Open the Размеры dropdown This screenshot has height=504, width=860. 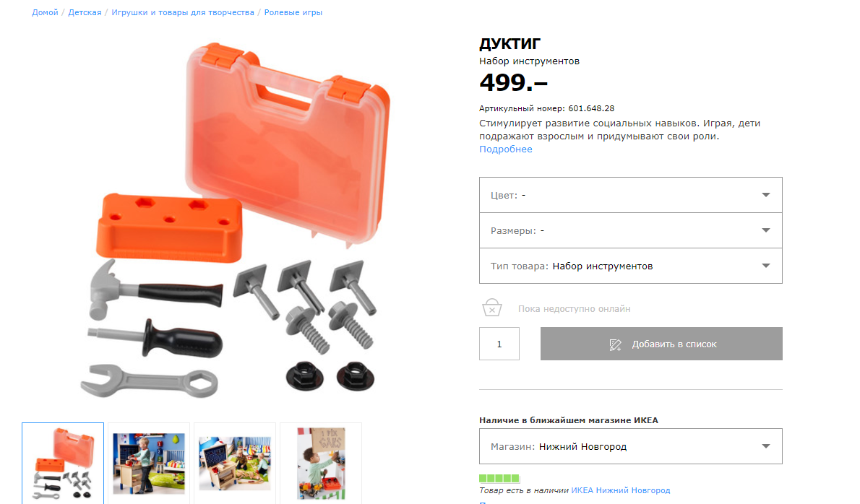(x=631, y=230)
